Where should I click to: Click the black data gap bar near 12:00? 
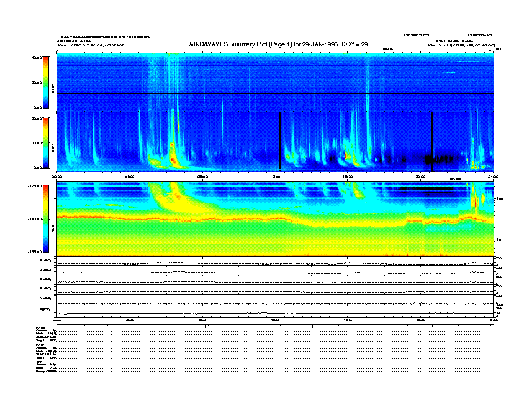point(280,142)
